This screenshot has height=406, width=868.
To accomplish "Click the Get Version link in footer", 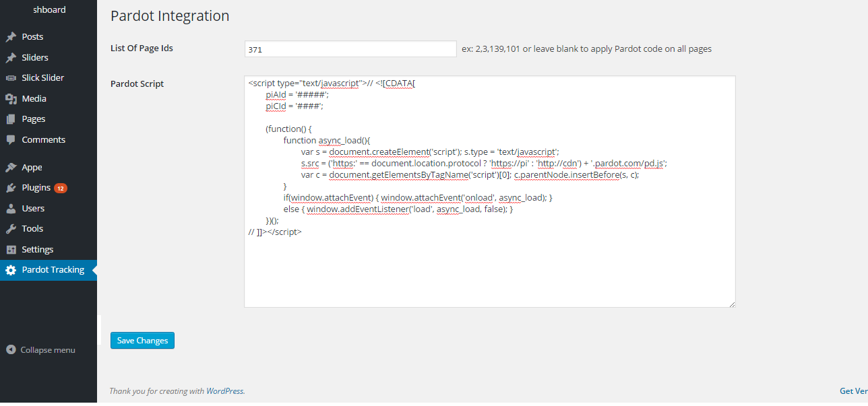I will [x=853, y=391].
